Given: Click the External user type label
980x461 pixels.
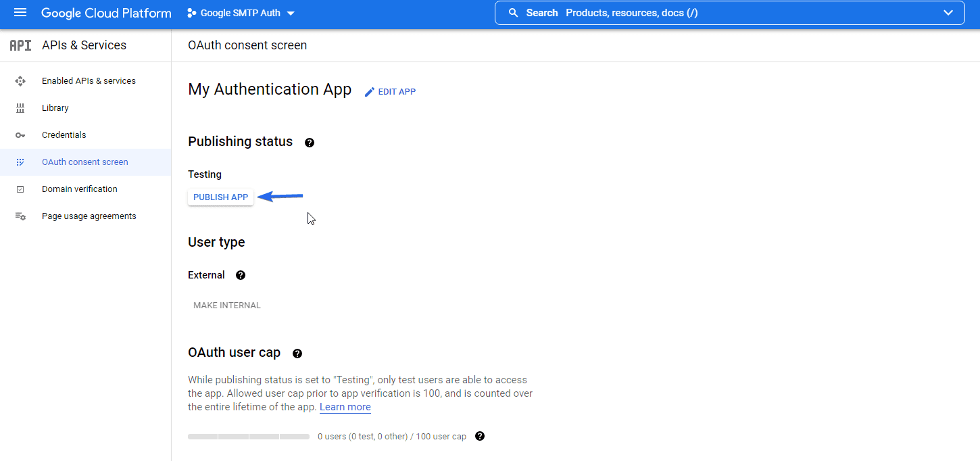Looking at the screenshot, I should (206, 275).
